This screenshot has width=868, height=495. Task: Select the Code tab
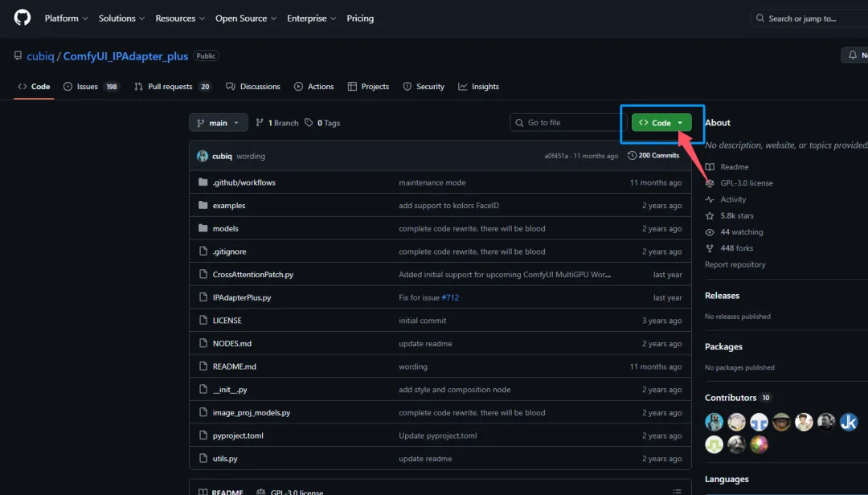point(34,86)
